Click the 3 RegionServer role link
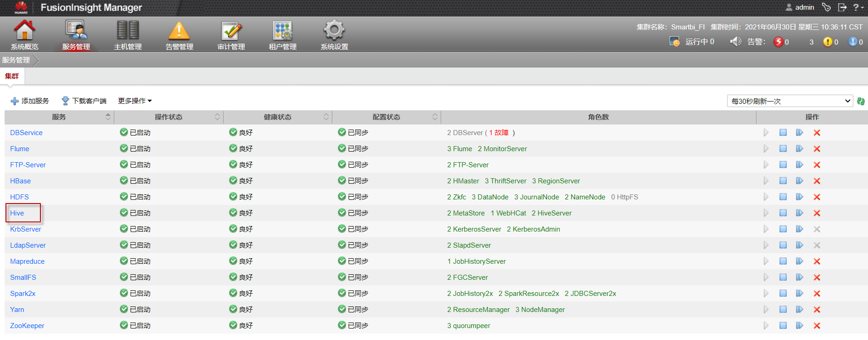 pos(556,181)
